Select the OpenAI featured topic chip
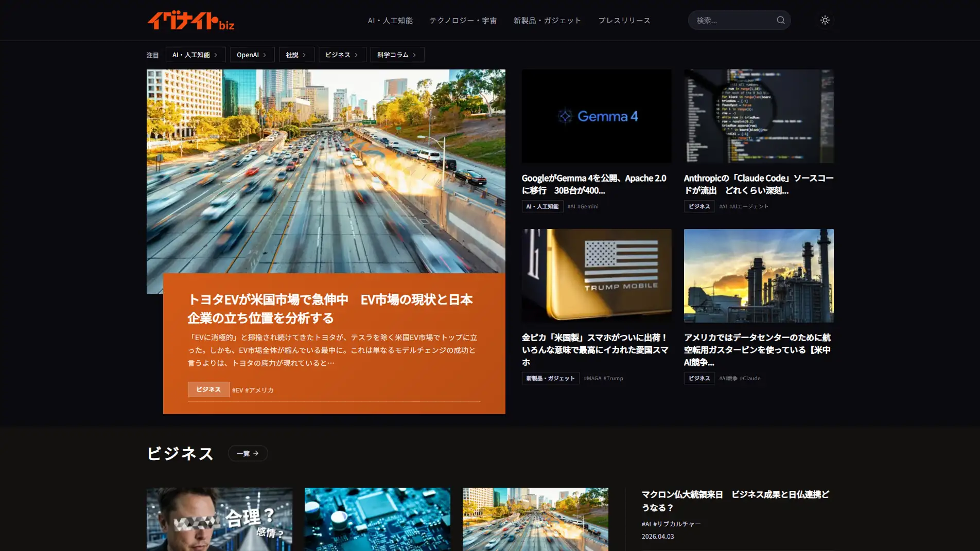Screen dimensions: 980x551 point(252,55)
